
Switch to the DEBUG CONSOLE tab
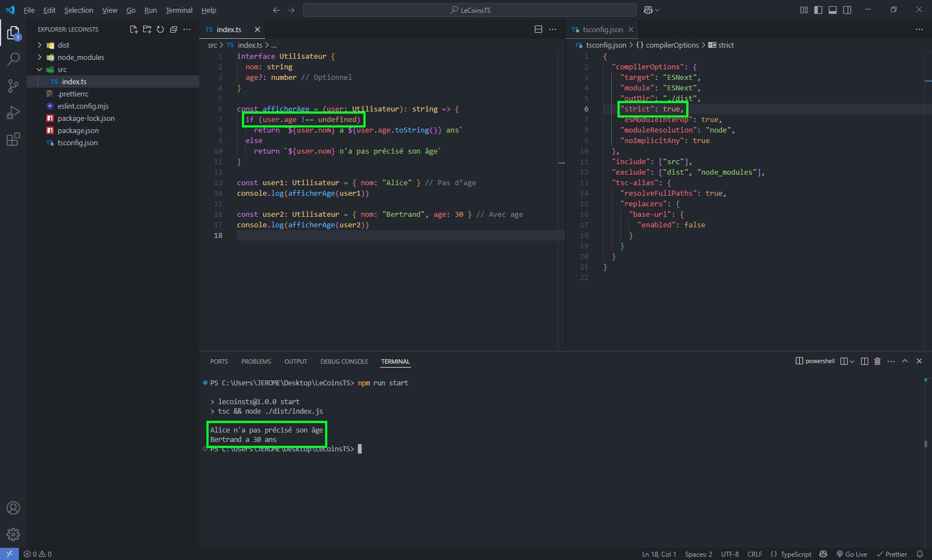coord(344,362)
